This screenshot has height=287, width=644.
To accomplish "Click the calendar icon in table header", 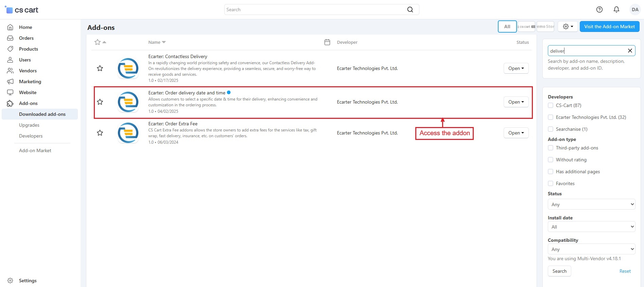I will click(327, 42).
